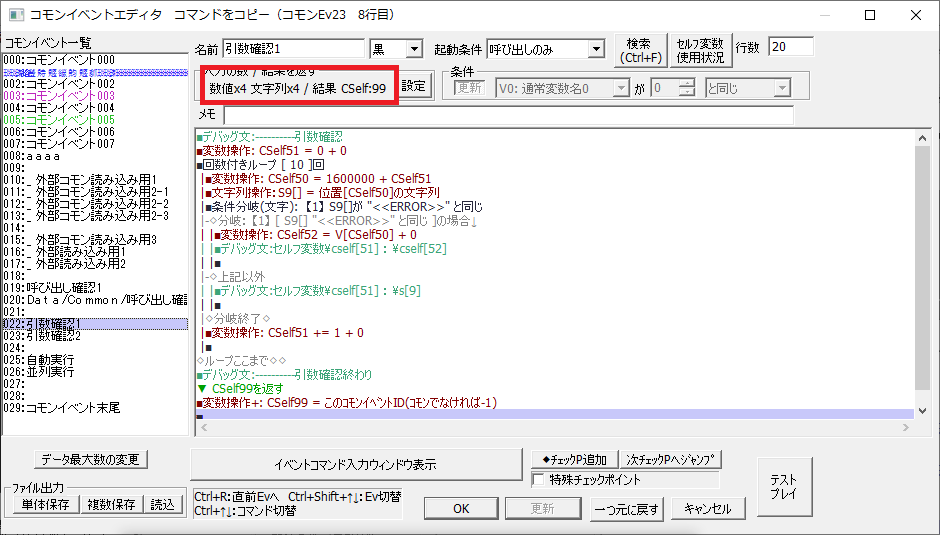Select the ▼ CSelf99を返す comment line
The width and height of the screenshot is (940, 535).
[240, 389]
